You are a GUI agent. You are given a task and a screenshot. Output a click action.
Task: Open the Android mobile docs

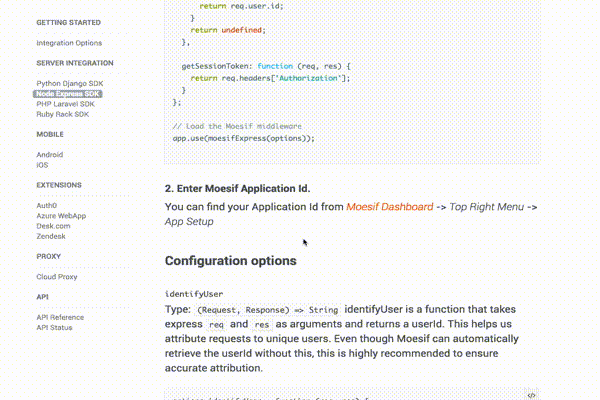pos(50,155)
